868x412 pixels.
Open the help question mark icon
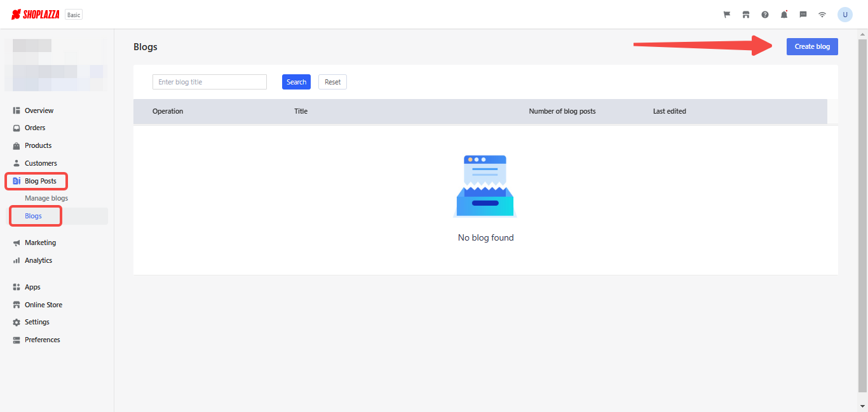pyautogui.click(x=765, y=15)
